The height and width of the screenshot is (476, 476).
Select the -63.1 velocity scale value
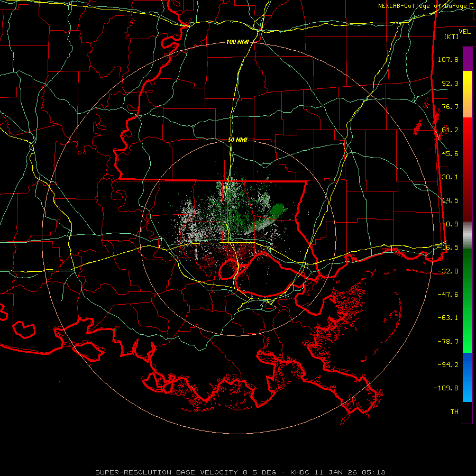[448, 318]
